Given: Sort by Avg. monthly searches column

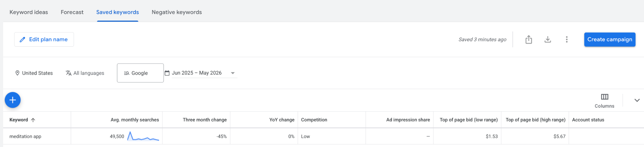Looking at the screenshot, I should click(135, 120).
